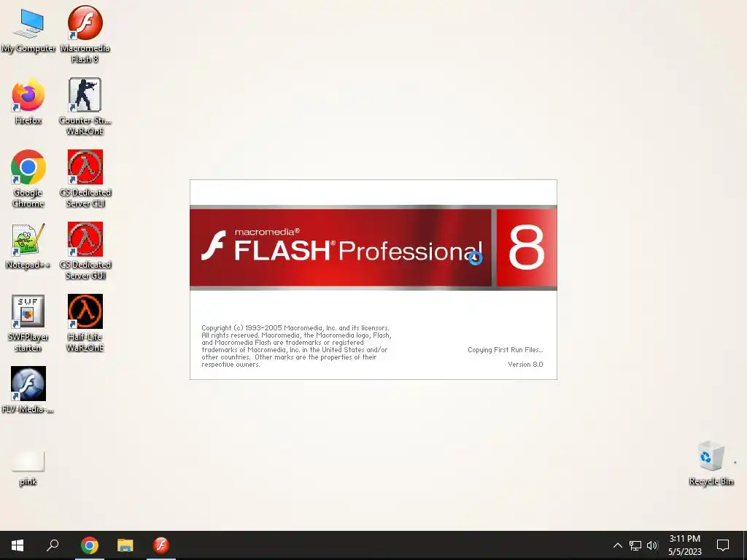Select the Macromedia Flash 8 desktop shortcut
This screenshot has width=747, height=560.
85,34
